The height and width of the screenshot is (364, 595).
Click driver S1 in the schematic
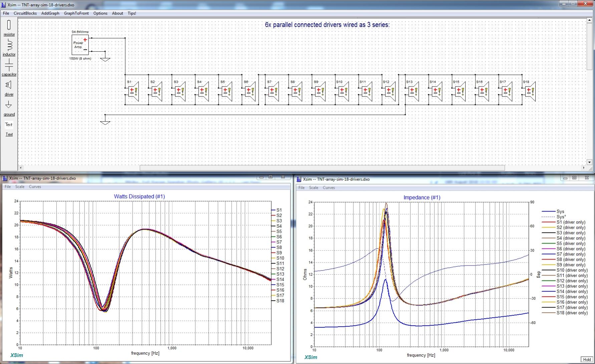click(133, 91)
